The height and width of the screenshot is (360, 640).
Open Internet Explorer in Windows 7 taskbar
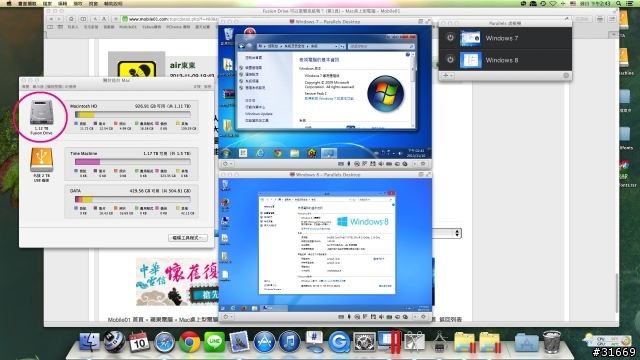coord(260,153)
